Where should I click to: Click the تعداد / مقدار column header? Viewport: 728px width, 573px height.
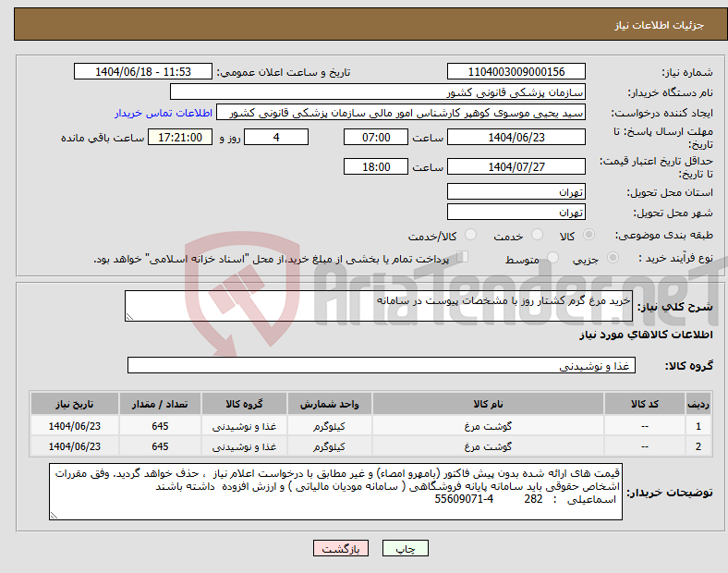pyautogui.click(x=160, y=404)
